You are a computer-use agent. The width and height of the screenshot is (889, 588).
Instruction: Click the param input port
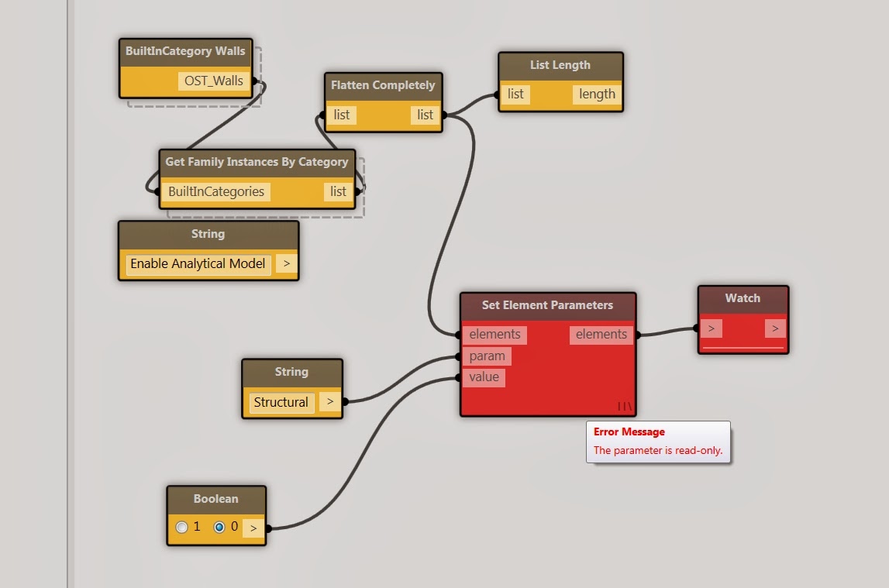pos(487,356)
